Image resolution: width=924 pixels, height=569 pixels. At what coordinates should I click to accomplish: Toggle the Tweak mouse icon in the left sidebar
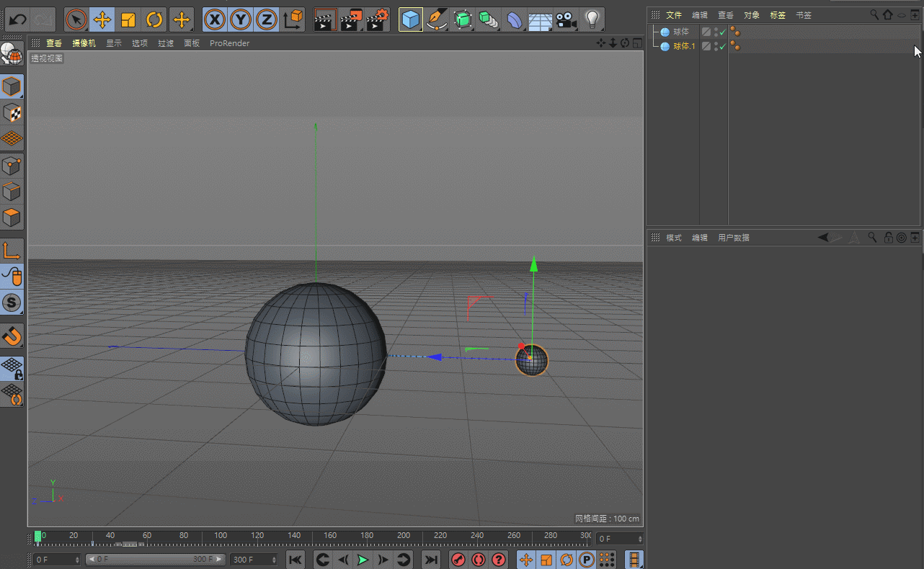tap(12, 276)
